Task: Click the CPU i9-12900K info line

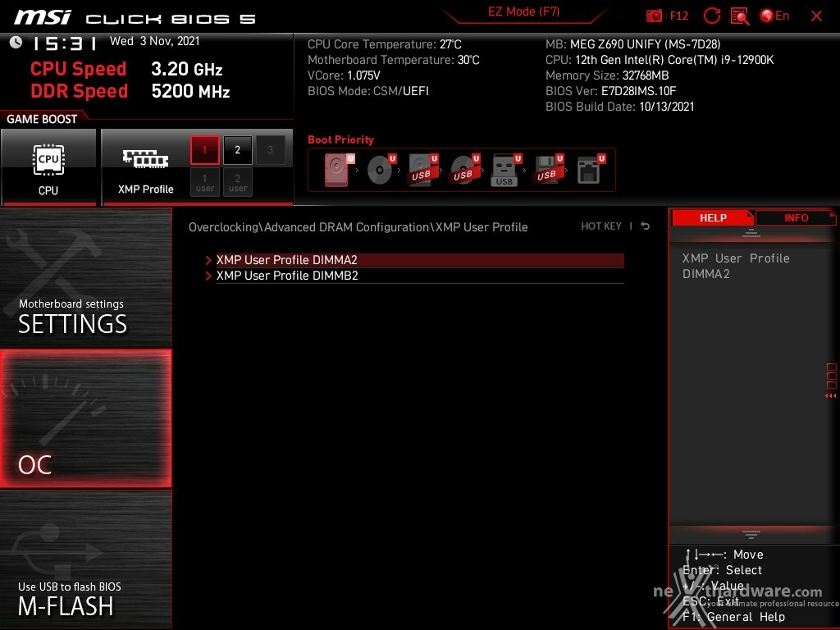Action: pyautogui.click(x=660, y=60)
